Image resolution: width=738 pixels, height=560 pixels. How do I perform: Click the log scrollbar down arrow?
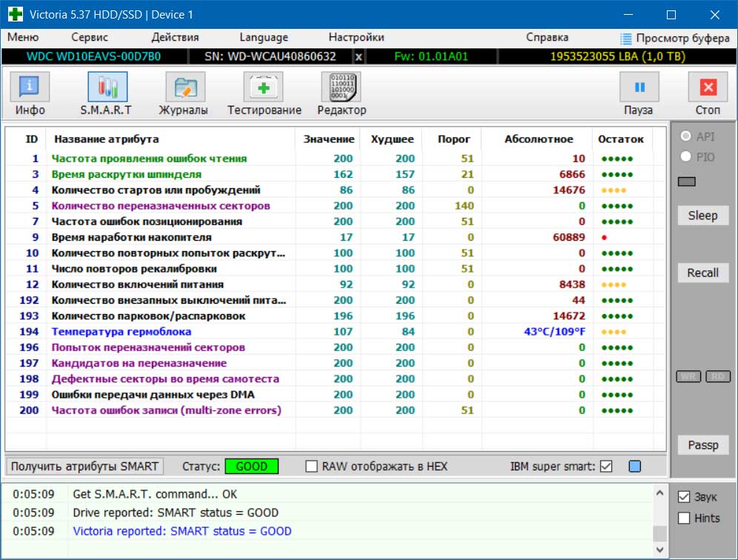659,550
